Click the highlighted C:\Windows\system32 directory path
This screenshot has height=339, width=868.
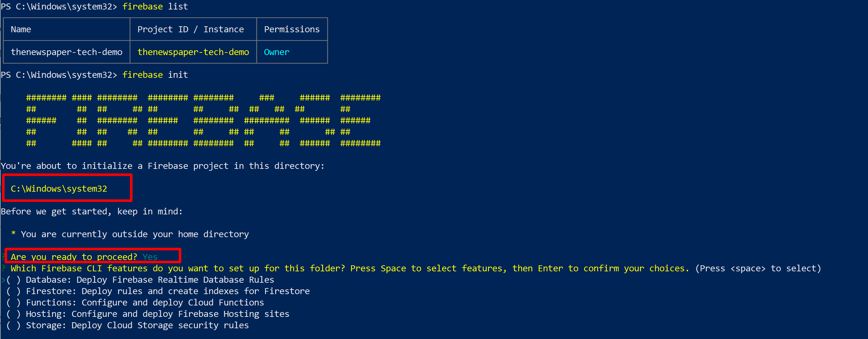[59, 188]
